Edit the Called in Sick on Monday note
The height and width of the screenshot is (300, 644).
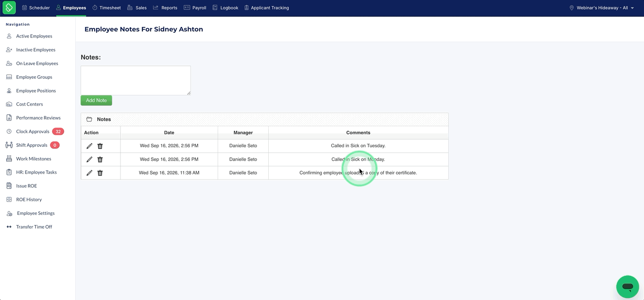[x=89, y=159]
